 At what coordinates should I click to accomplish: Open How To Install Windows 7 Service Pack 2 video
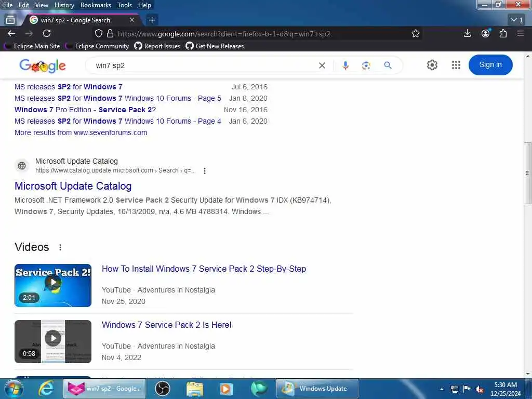pyautogui.click(x=204, y=269)
